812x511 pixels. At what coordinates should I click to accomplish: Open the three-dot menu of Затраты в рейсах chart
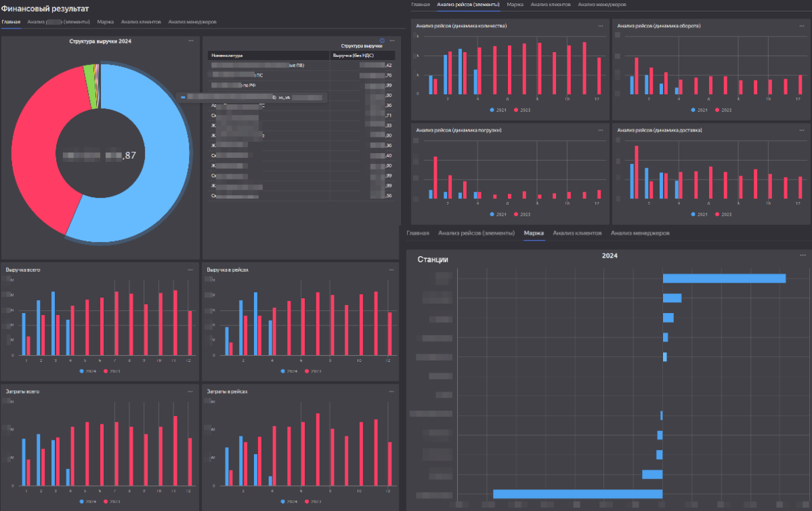[391, 391]
